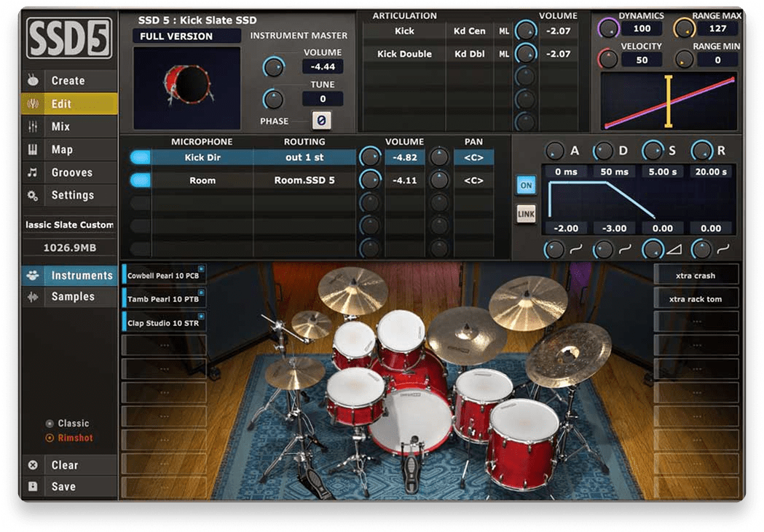
Task: Click the yellow velocity curve marker
Action: (x=667, y=102)
